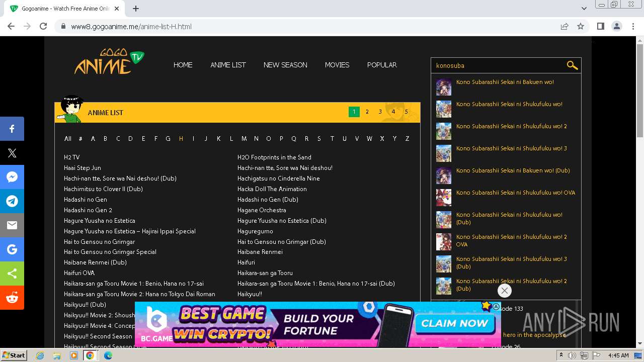Go back with browser back arrow
Screen dimensions: 644x362
point(11,26)
